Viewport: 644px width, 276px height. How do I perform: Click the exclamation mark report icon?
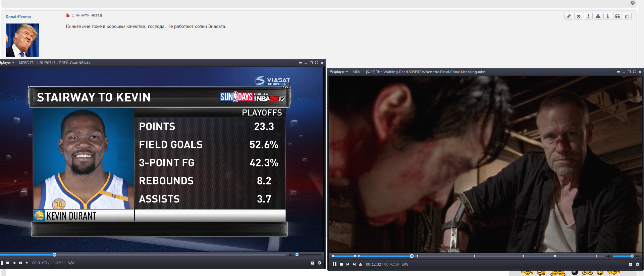point(588,16)
